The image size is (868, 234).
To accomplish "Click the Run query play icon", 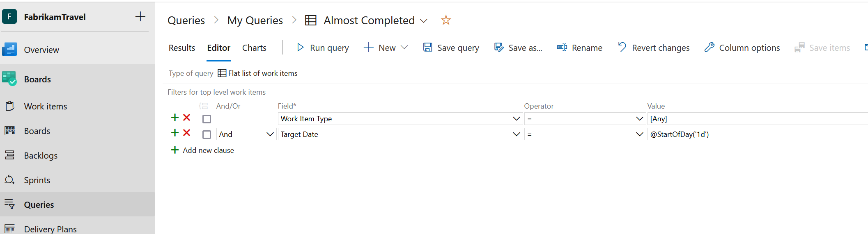I will tap(300, 48).
